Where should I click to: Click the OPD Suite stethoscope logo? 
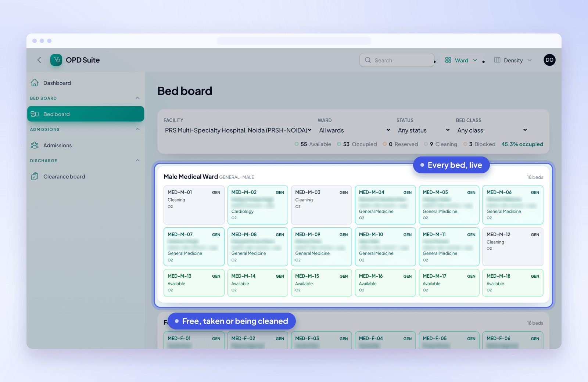tap(56, 60)
